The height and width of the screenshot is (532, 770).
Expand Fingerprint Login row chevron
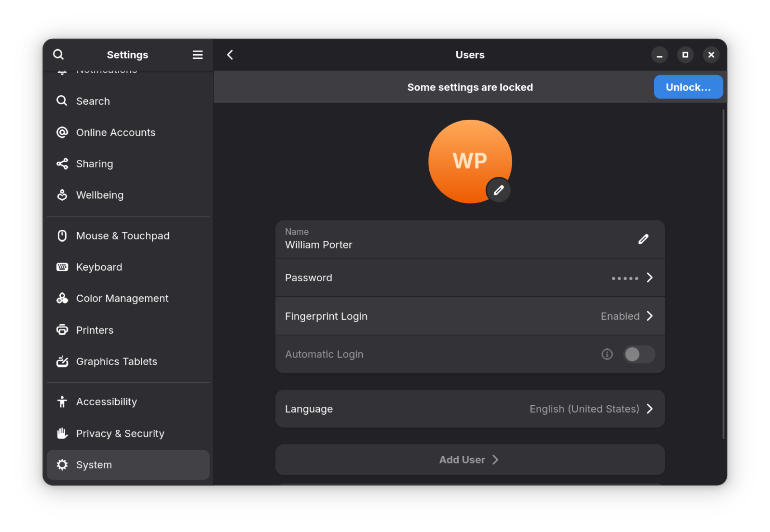click(649, 316)
